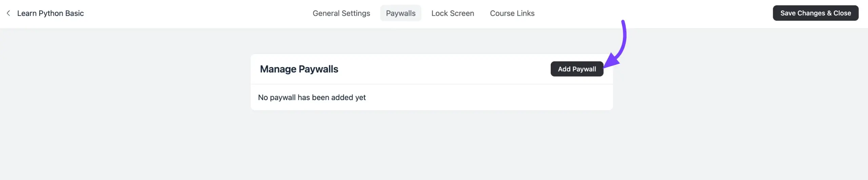Click the Add Paywall button
868x180 pixels.
pyautogui.click(x=577, y=69)
